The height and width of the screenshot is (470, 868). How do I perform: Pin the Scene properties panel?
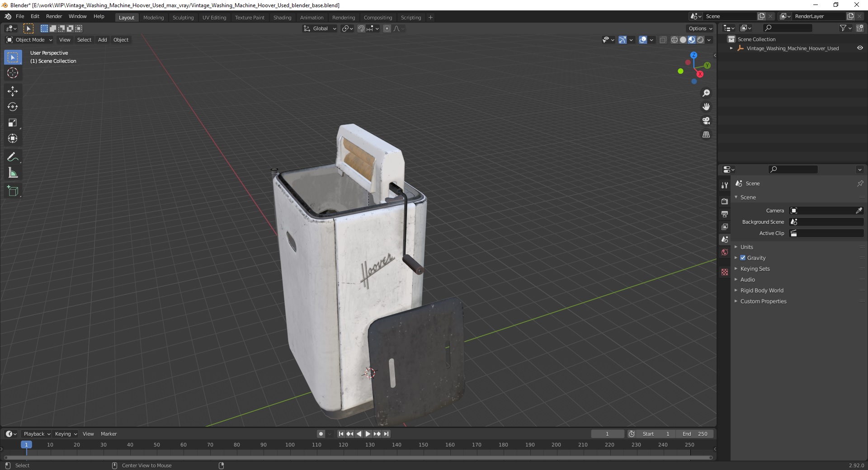[x=860, y=183]
